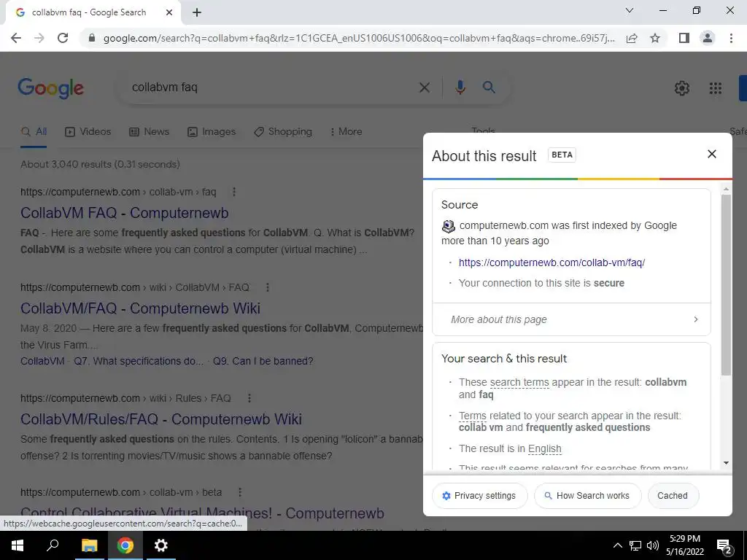Switch to News results tab
Screen dimensions: 747x560
click(x=149, y=132)
